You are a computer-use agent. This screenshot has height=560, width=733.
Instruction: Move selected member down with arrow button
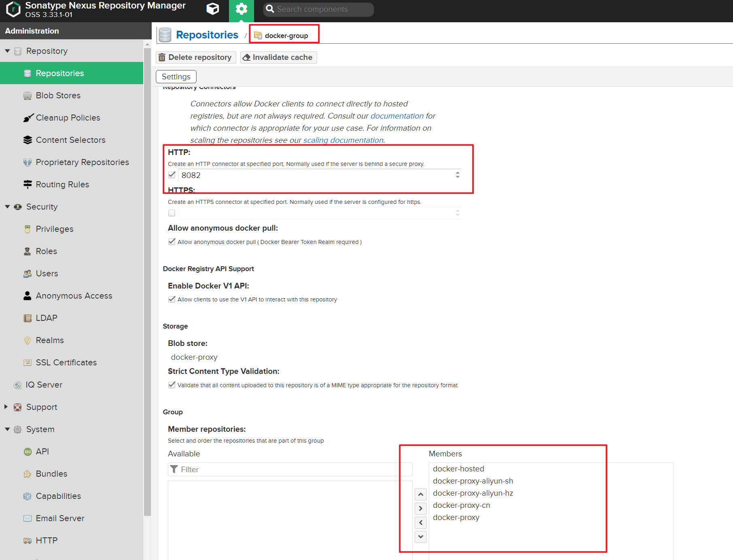pos(421,537)
